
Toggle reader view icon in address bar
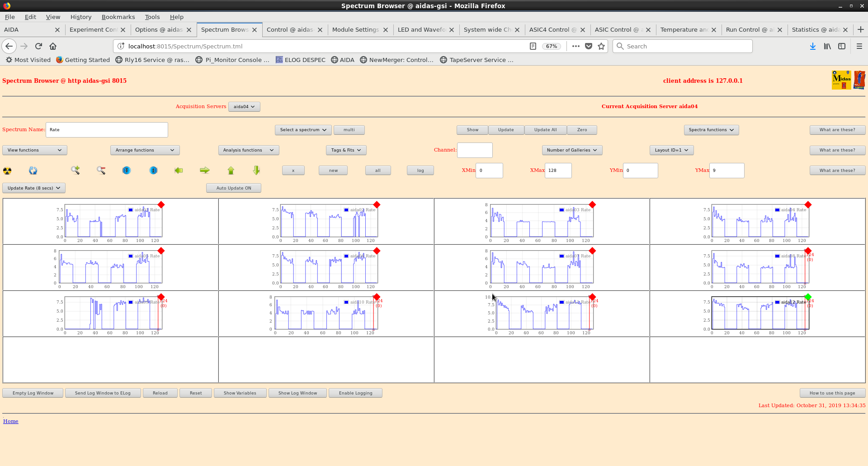pyautogui.click(x=533, y=46)
